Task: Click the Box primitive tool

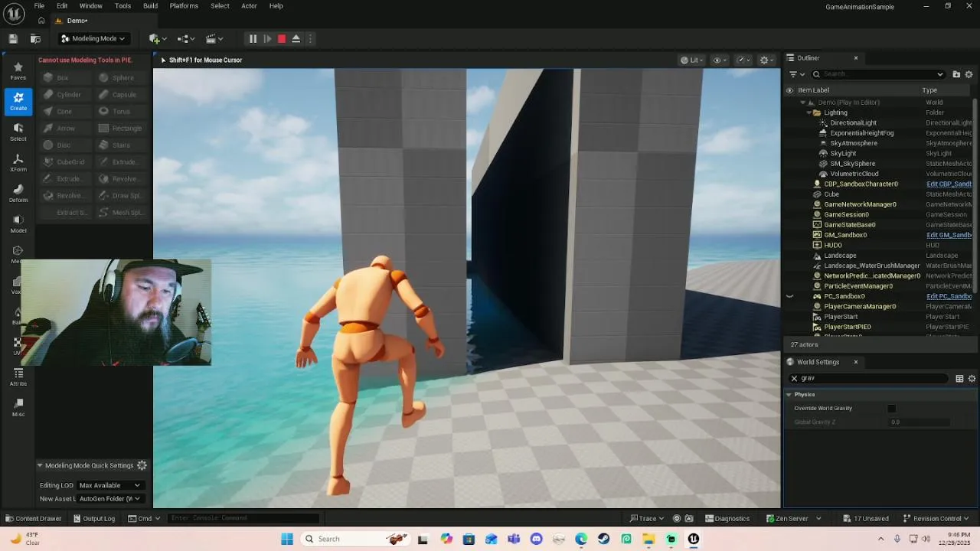Action: pyautogui.click(x=64, y=77)
